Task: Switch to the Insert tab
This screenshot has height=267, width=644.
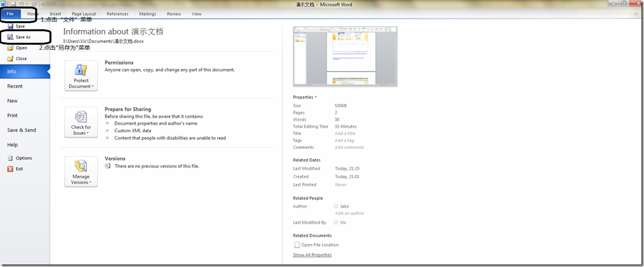Action: pyautogui.click(x=55, y=14)
